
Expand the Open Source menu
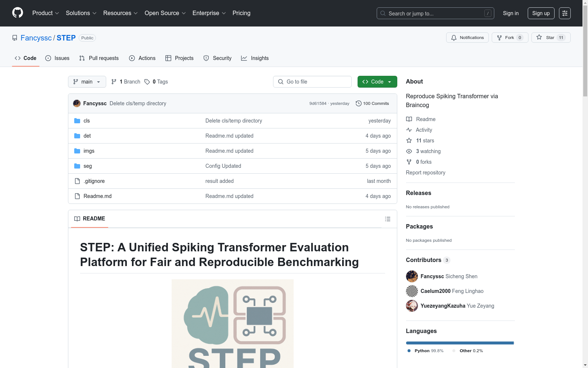tap(165, 13)
